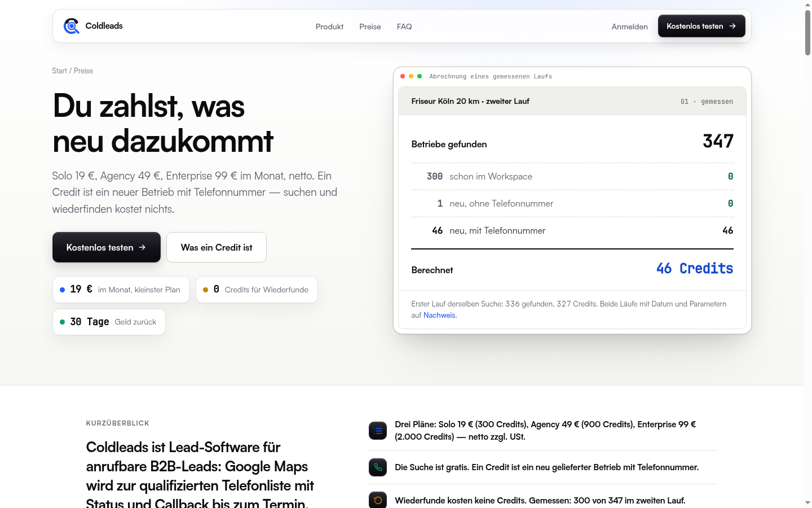Click 'Friseur Köln 20 km · zweiter Lauf'

[x=470, y=101]
